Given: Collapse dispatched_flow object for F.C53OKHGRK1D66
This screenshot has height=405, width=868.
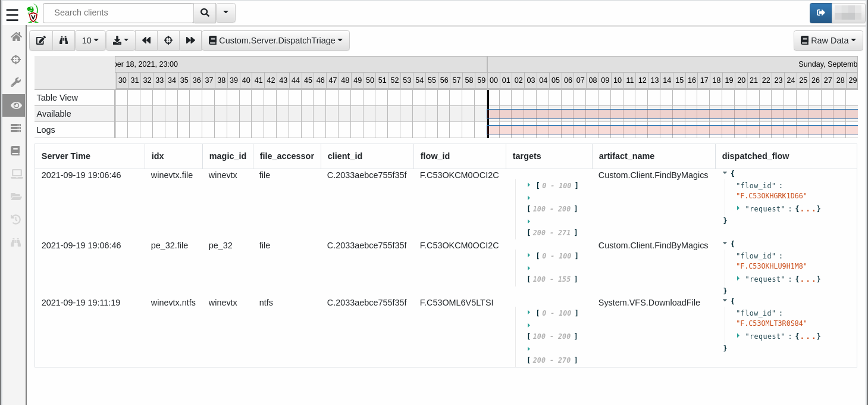Looking at the screenshot, I should click(x=725, y=173).
